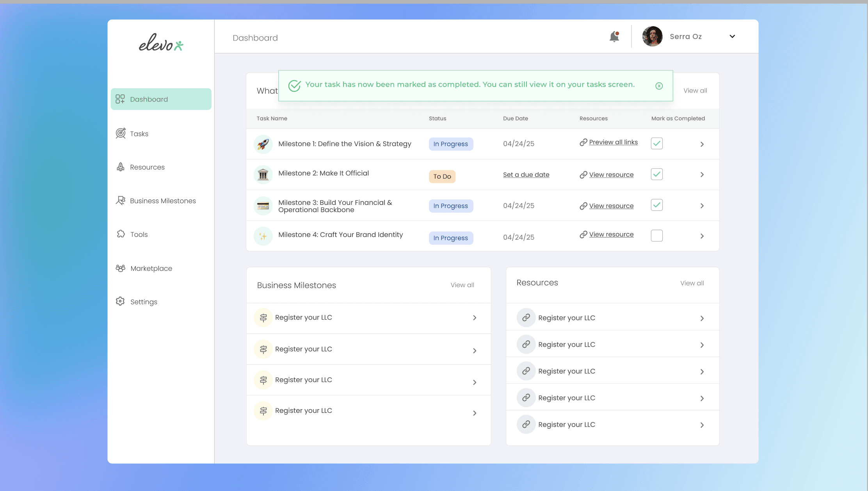Go to Marketplace in sidebar
Image resolution: width=868 pixels, height=491 pixels.
pos(151,269)
